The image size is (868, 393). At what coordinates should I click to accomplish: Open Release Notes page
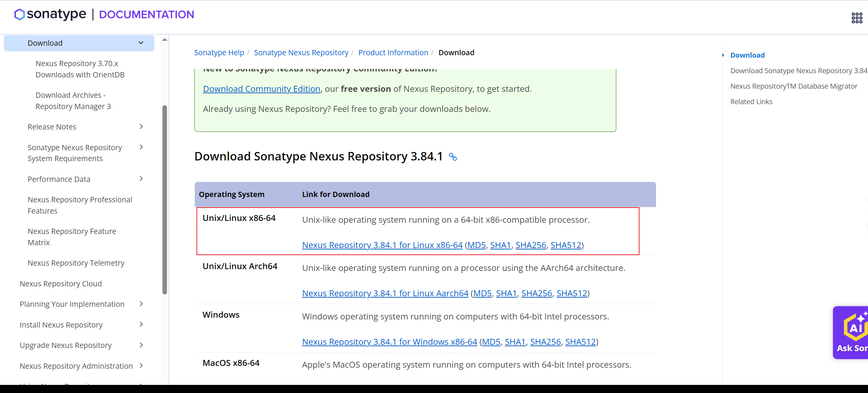pyautogui.click(x=52, y=127)
